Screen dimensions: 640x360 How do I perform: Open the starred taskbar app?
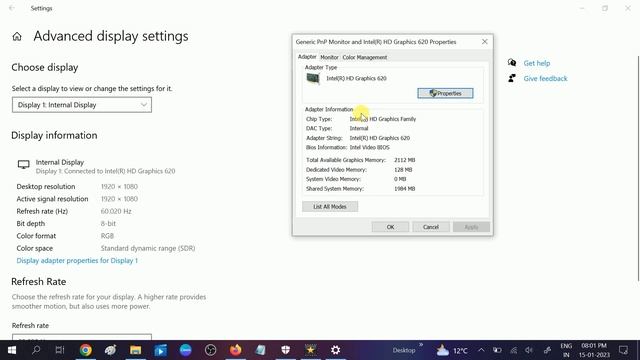(311, 350)
